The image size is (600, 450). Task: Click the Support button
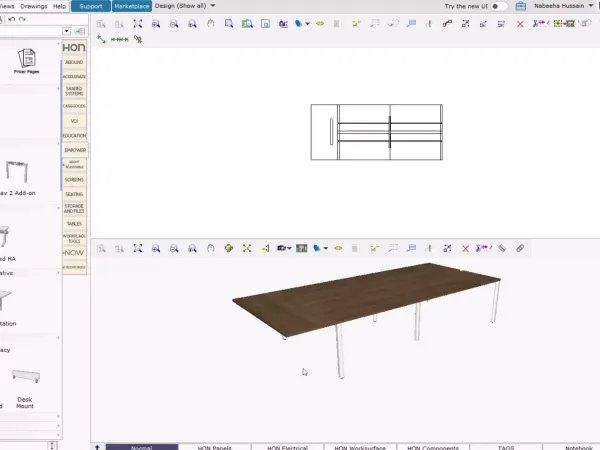click(x=91, y=6)
